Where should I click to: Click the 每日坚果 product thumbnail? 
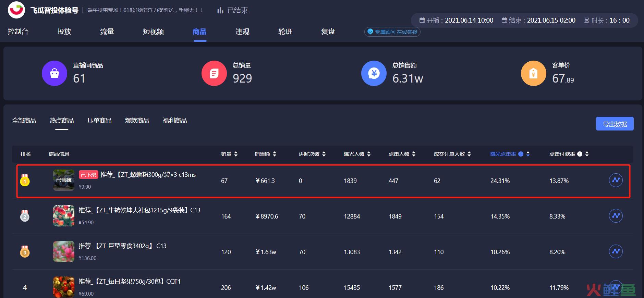coord(64,287)
